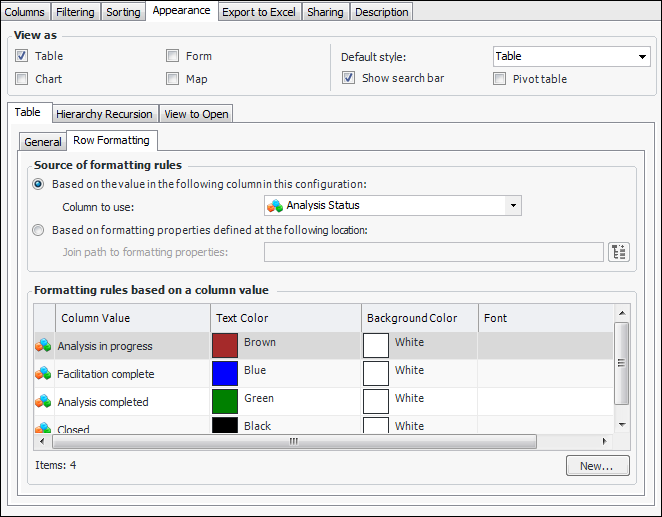Click the Analysis in progress row icon
This screenshot has width=662, height=517.
point(43,346)
